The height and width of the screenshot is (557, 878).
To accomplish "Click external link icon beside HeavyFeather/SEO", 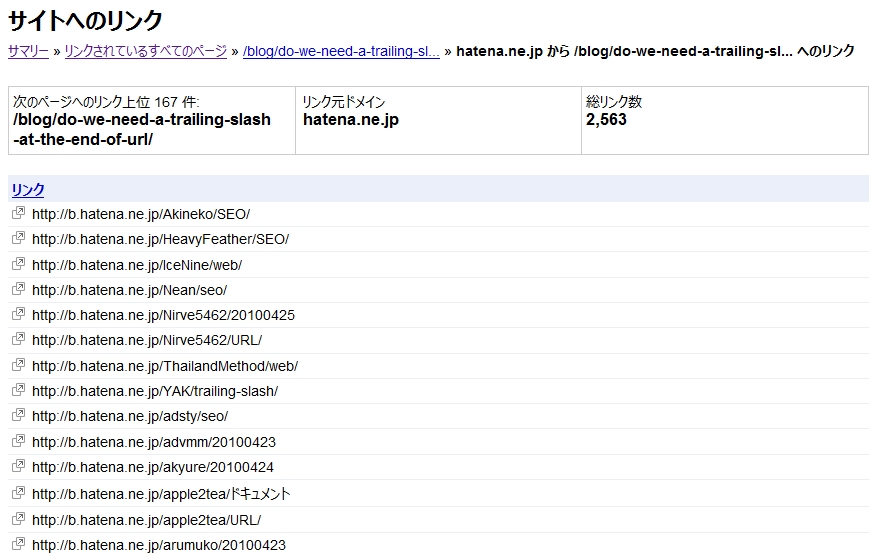I will point(18,238).
